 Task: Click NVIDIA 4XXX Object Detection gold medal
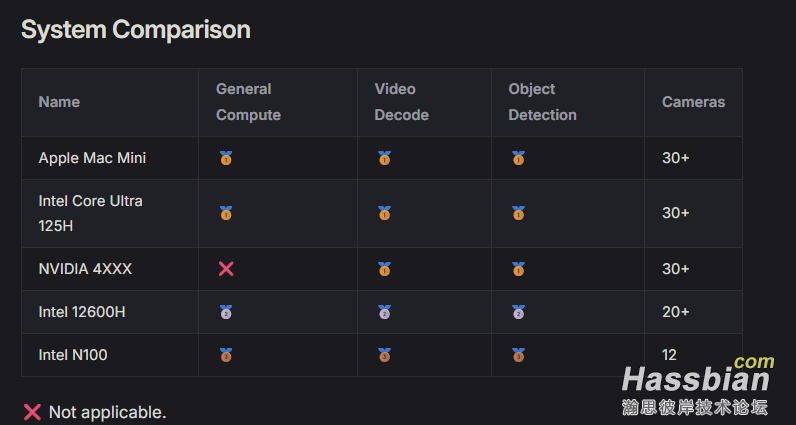[x=518, y=269]
